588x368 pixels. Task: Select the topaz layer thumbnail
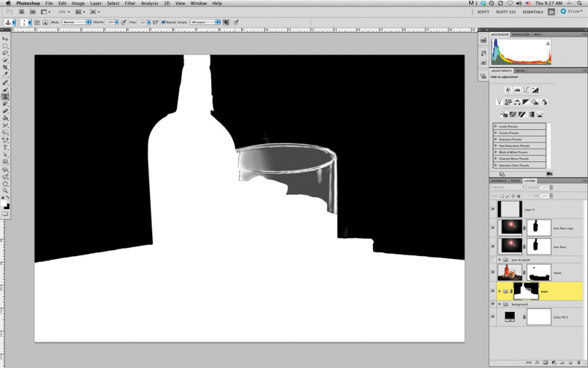tap(510, 272)
